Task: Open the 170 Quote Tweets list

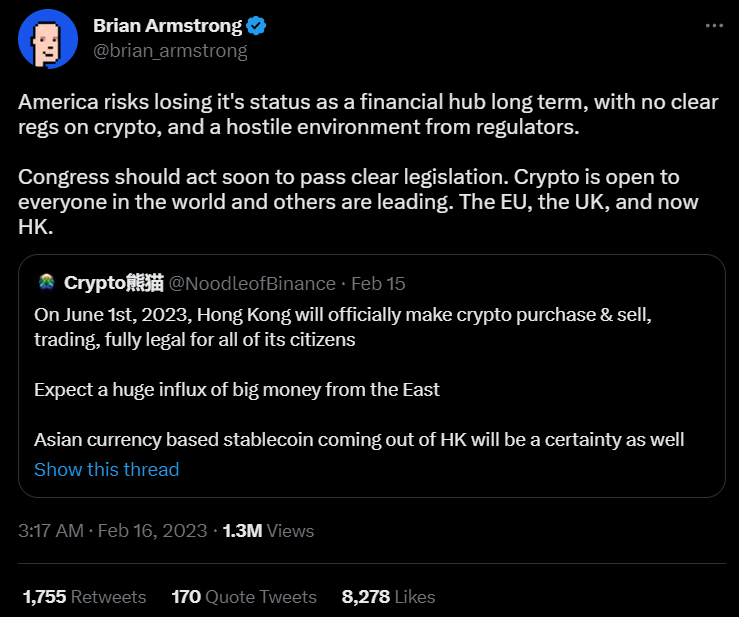Action: [x=244, y=597]
